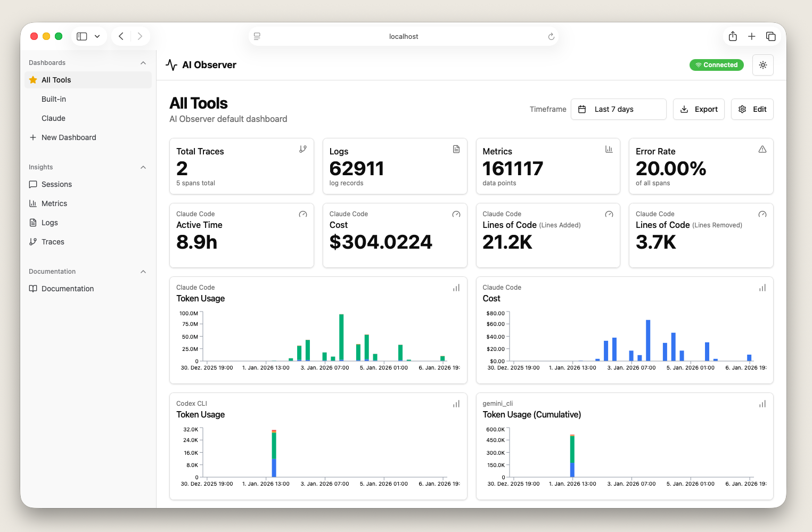
Task: Toggle the browser sidebar visibility
Action: (x=81, y=36)
